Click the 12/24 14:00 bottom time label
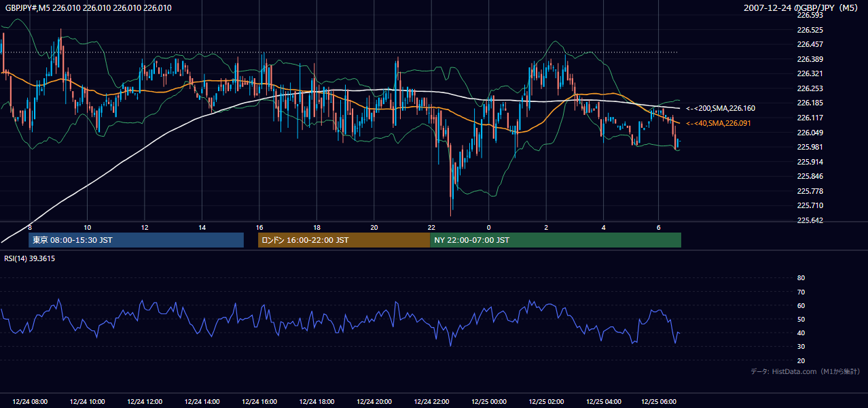868x408 pixels. (x=202, y=402)
